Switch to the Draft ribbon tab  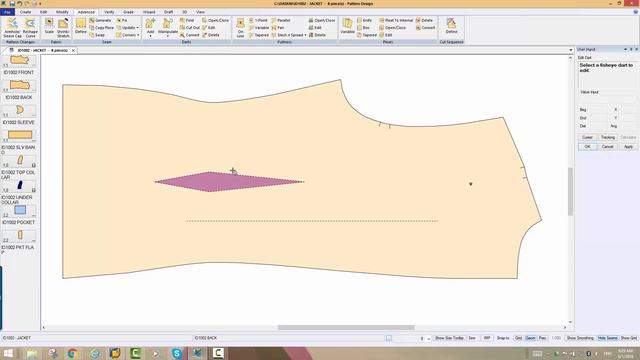(x=168, y=12)
